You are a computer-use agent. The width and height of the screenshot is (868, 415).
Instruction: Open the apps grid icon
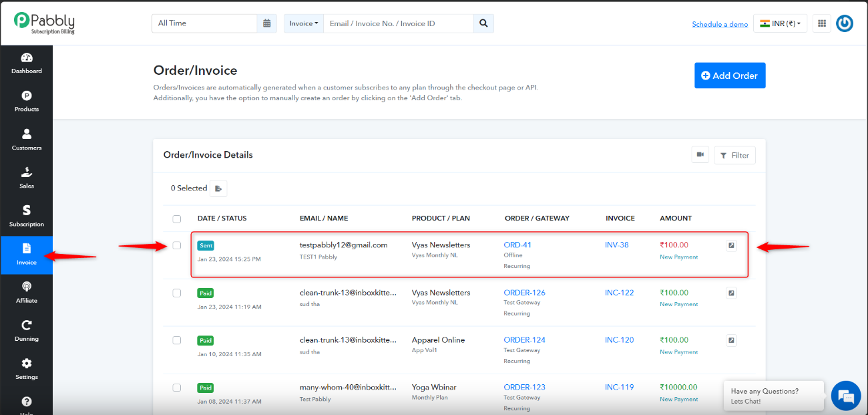pos(822,23)
